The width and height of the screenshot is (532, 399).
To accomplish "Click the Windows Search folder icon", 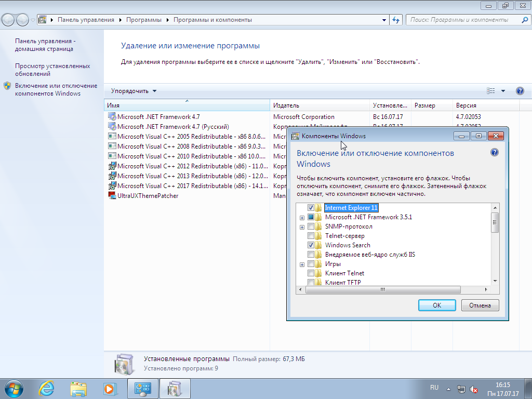I will 318,245.
